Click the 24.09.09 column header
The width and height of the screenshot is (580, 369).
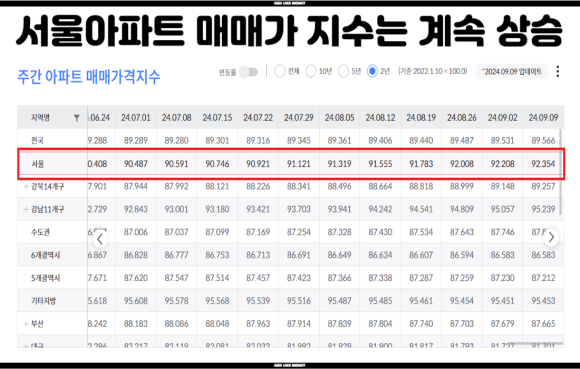(543, 118)
